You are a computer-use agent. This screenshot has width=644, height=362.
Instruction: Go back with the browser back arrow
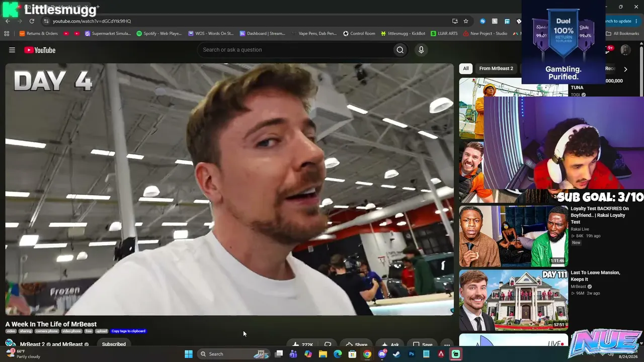click(x=8, y=21)
